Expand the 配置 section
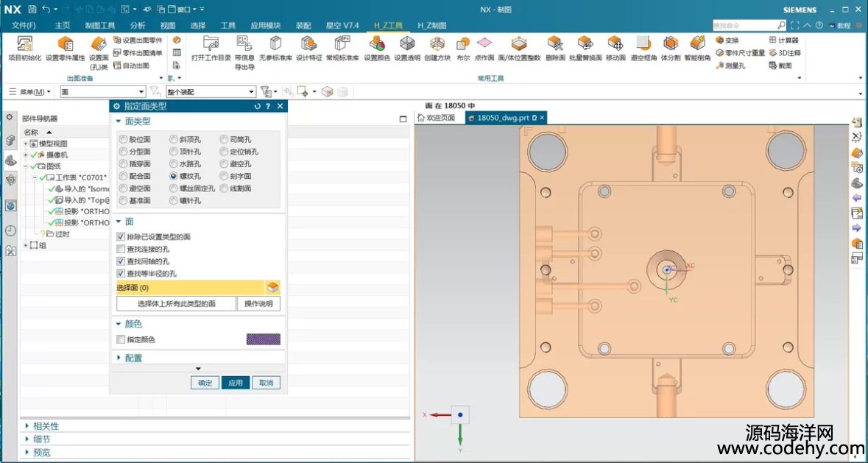The height and width of the screenshot is (463, 868). (x=118, y=358)
